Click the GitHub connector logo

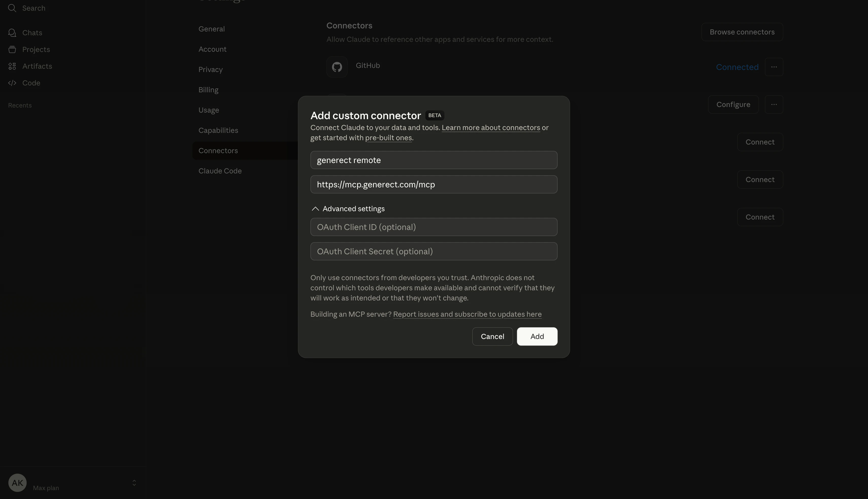[337, 67]
